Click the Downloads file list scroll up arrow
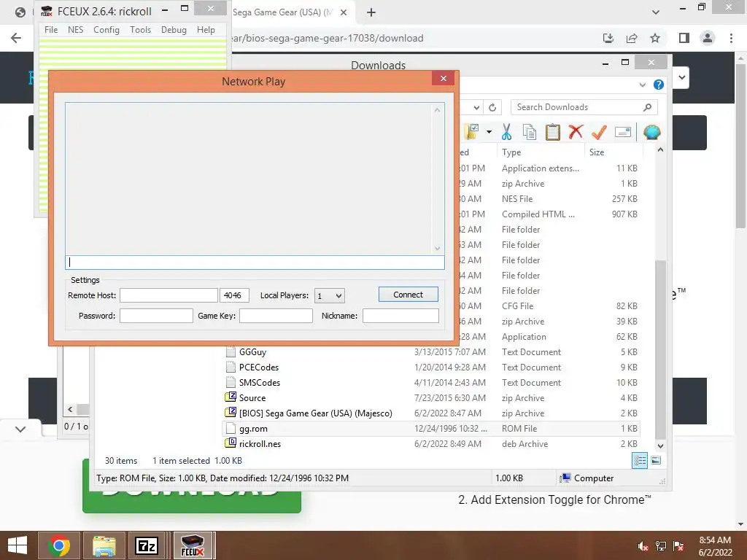The height and width of the screenshot is (560, 747). 660,150
